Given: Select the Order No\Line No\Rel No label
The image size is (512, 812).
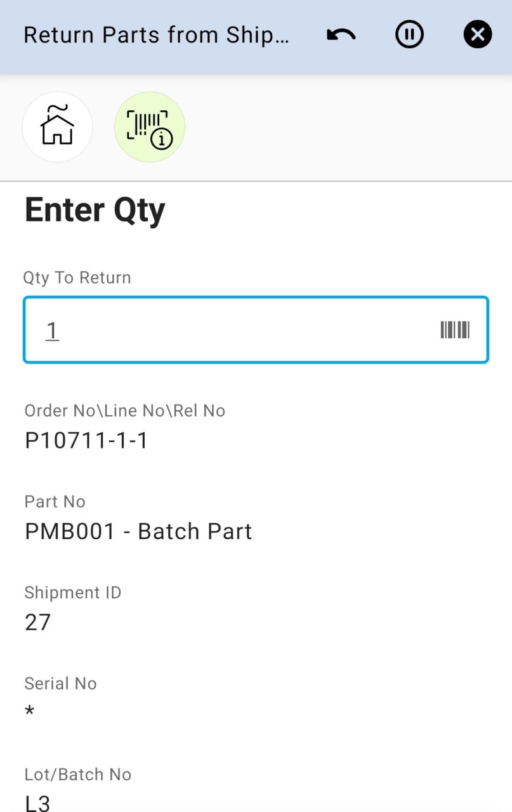Looking at the screenshot, I should click(125, 411).
